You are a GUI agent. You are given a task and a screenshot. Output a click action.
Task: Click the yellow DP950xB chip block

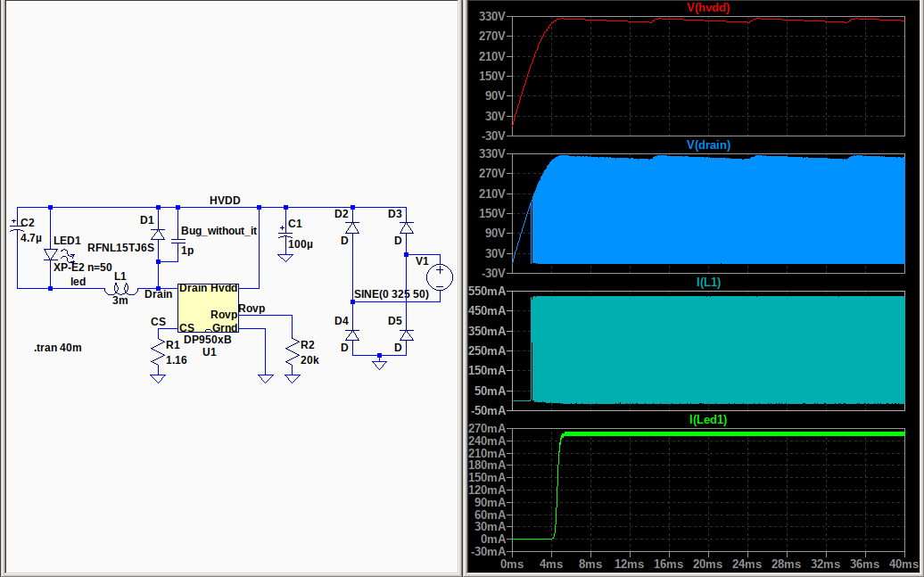point(209,308)
